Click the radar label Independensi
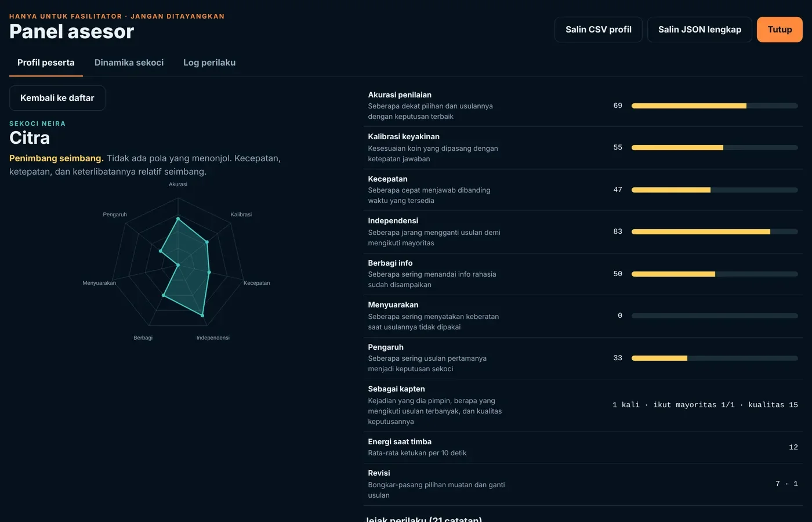812x522 pixels. (213, 338)
